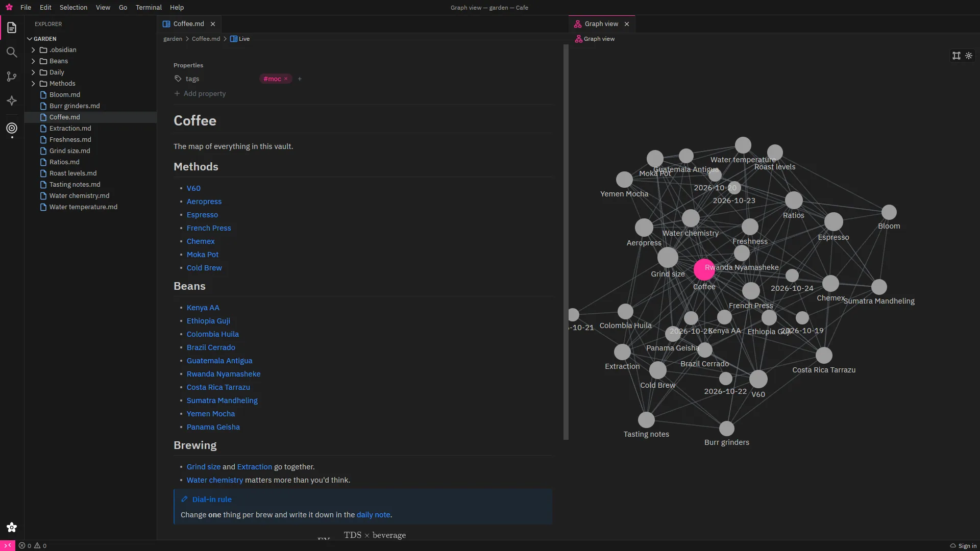Viewport: 980px width, 551px height.
Task: Follow the V60 link
Action: click(193, 188)
